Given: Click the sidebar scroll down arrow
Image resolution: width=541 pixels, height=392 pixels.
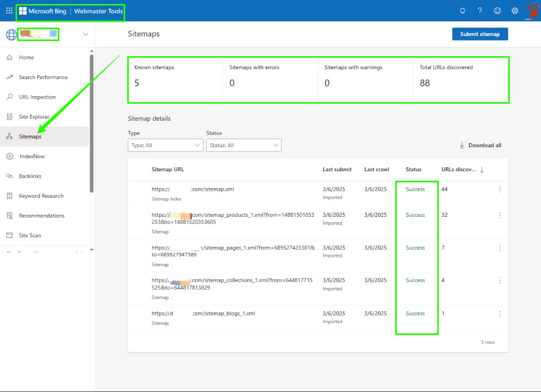Looking at the screenshot, I should pos(92,249).
